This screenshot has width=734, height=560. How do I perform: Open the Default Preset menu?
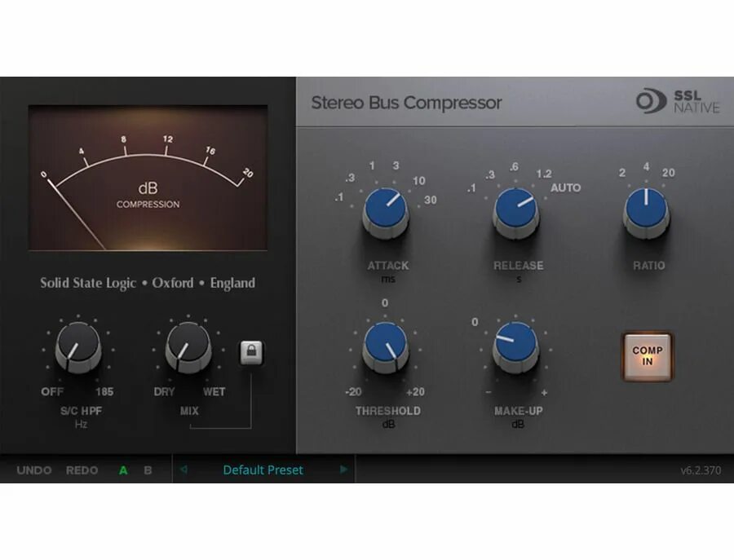tap(263, 470)
